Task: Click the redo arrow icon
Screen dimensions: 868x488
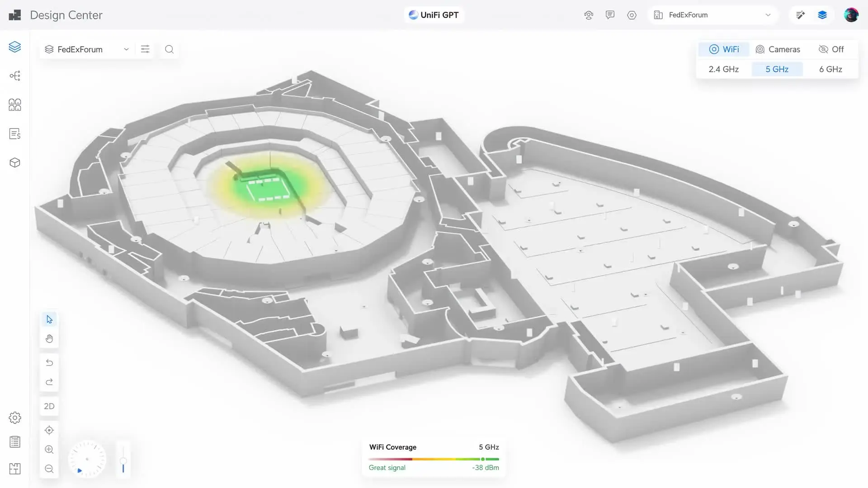Action: pyautogui.click(x=49, y=382)
